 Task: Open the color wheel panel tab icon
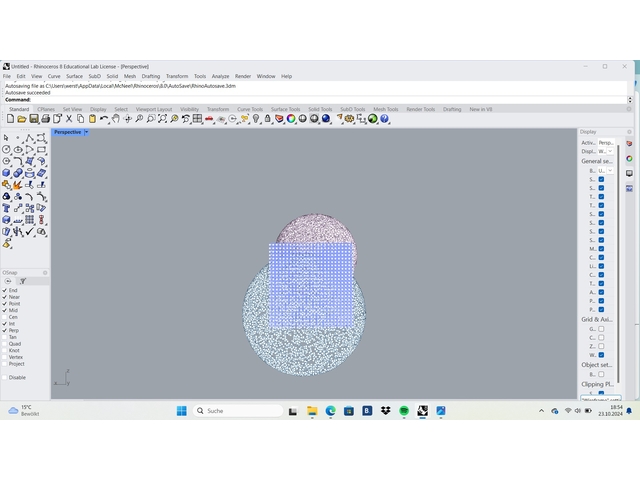tap(629, 158)
